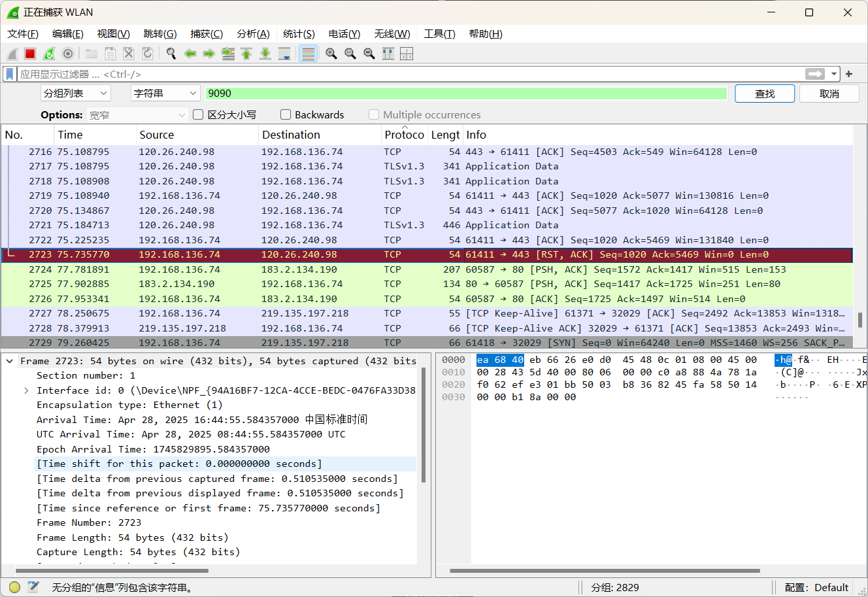The width and height of the screenshot is (868, 597).
Task: Click the packet bytes horizontal scrollbar
Action: [x=605, y=571]
